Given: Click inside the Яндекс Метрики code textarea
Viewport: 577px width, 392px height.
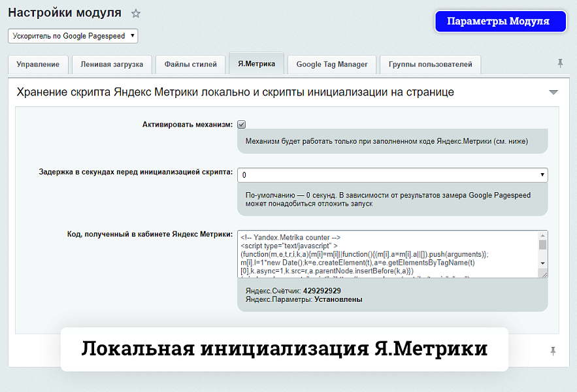Looking at the screenshot, I should [x=386, y=253].
